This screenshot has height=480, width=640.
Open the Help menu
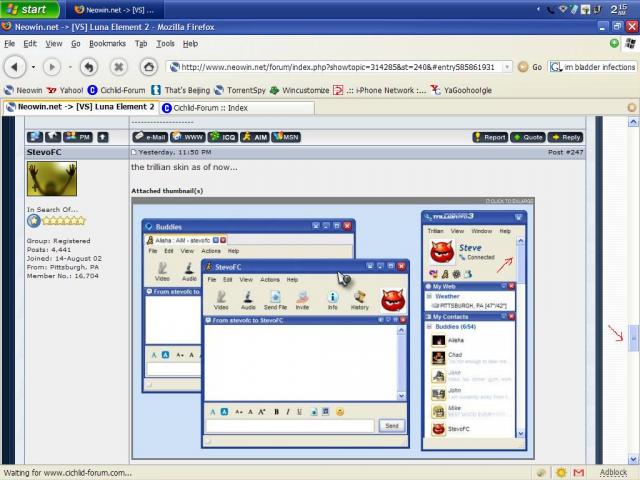click(190, 44)
